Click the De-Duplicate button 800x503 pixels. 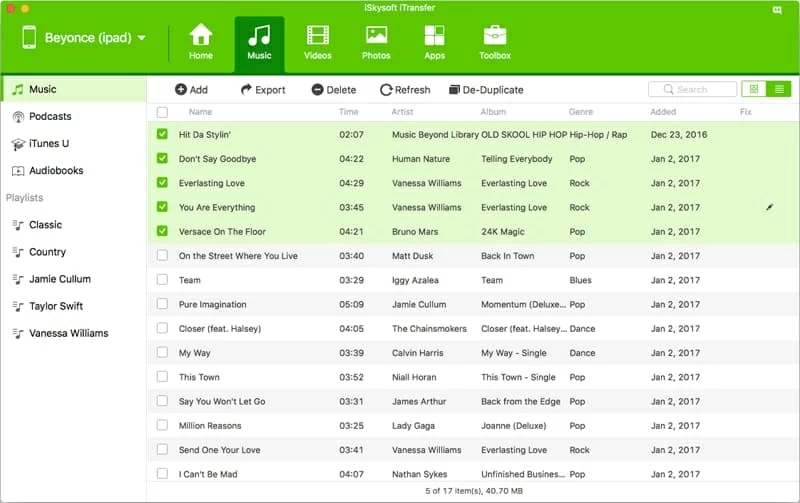(486, 89)
